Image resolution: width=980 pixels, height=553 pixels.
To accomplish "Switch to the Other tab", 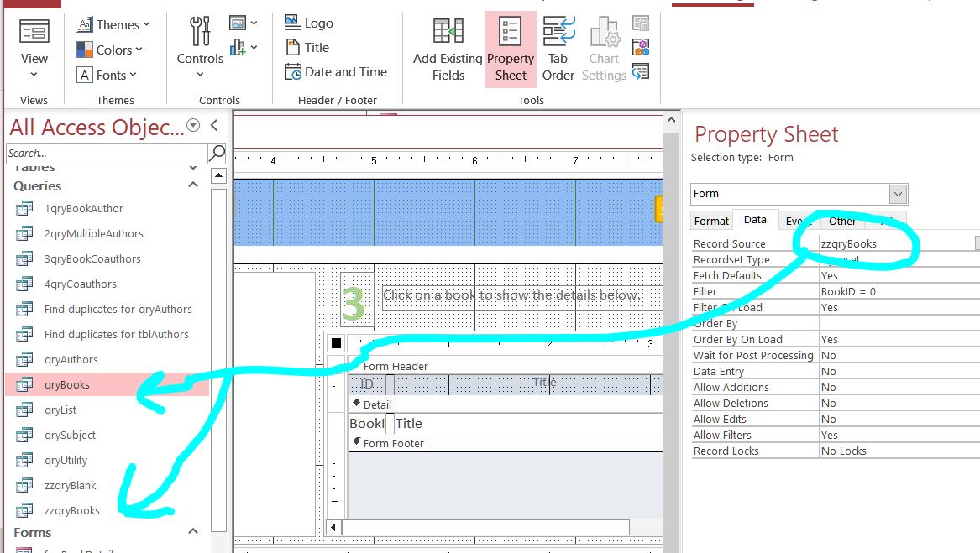I will pyautogui.click(x=842, y=222).
